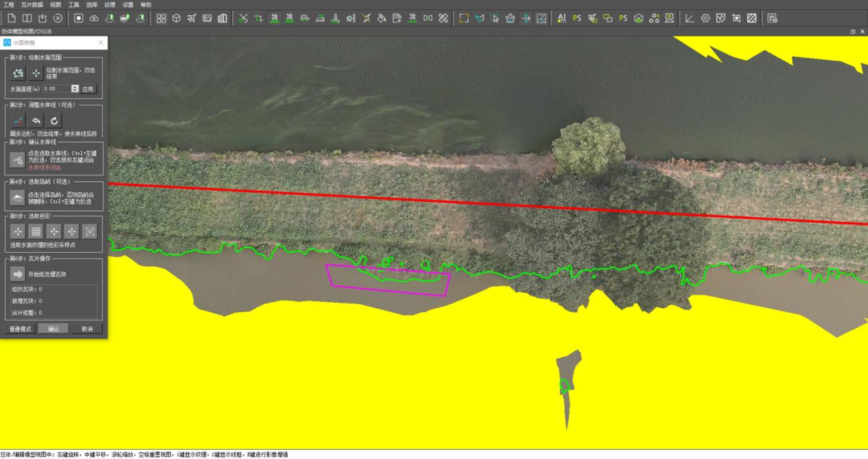Click the 取消 cancel button
This screenshot has height=459, width=868.
click(87, 329)
